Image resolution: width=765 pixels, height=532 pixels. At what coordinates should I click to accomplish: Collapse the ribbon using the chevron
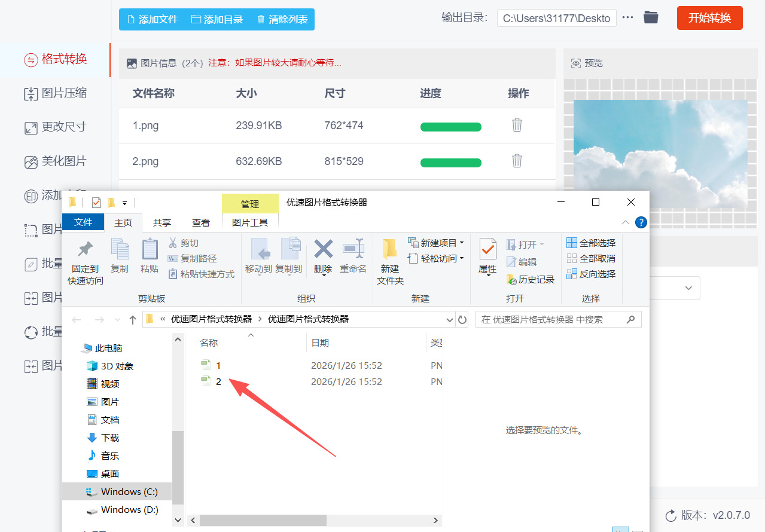click(625, 222)
